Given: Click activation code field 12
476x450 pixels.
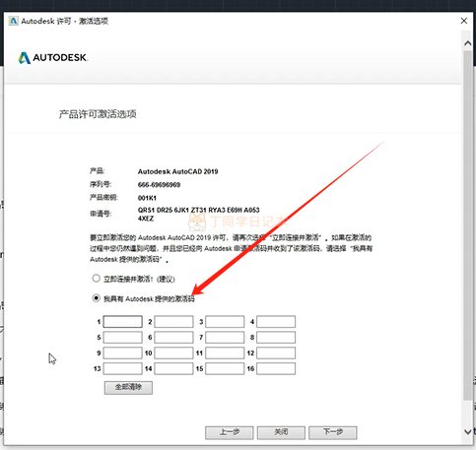Looking at the screenshot, I should [x=276, y=354].
